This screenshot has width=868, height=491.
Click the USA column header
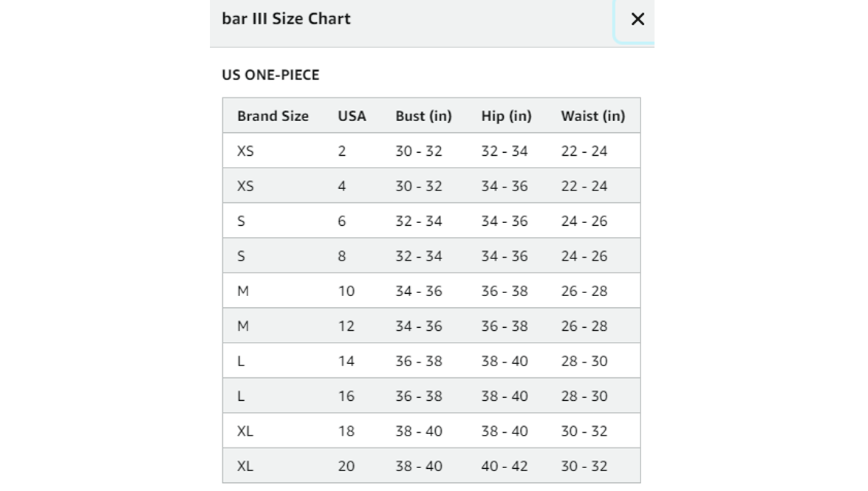pyautogui.click(x=352, y=116)
